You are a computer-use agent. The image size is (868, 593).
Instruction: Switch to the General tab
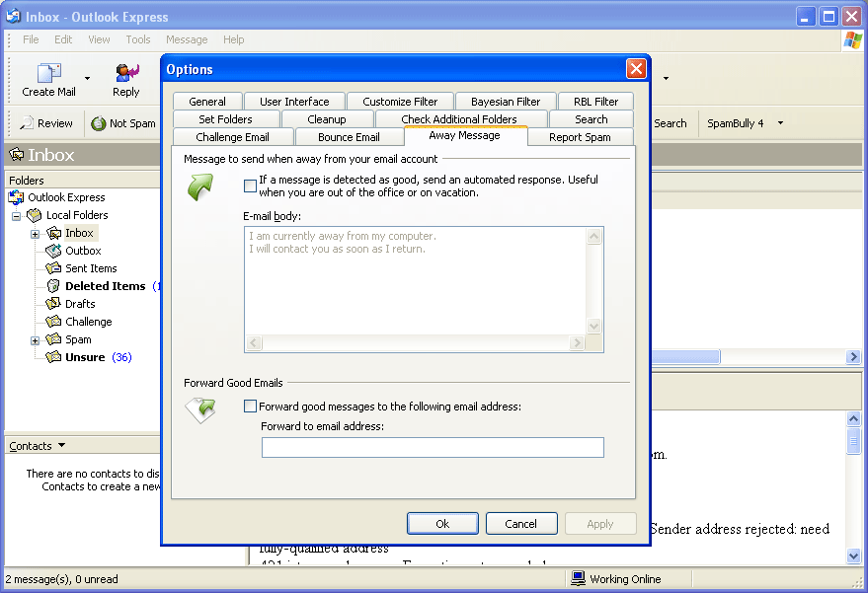(207, 102)
